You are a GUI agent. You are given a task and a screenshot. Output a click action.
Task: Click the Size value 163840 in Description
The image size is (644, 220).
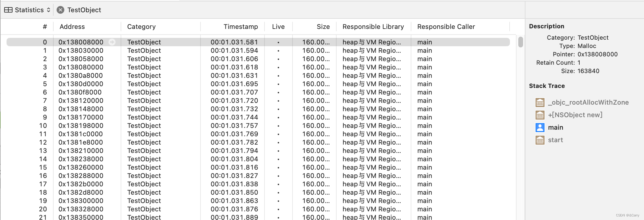coord(588,71)
